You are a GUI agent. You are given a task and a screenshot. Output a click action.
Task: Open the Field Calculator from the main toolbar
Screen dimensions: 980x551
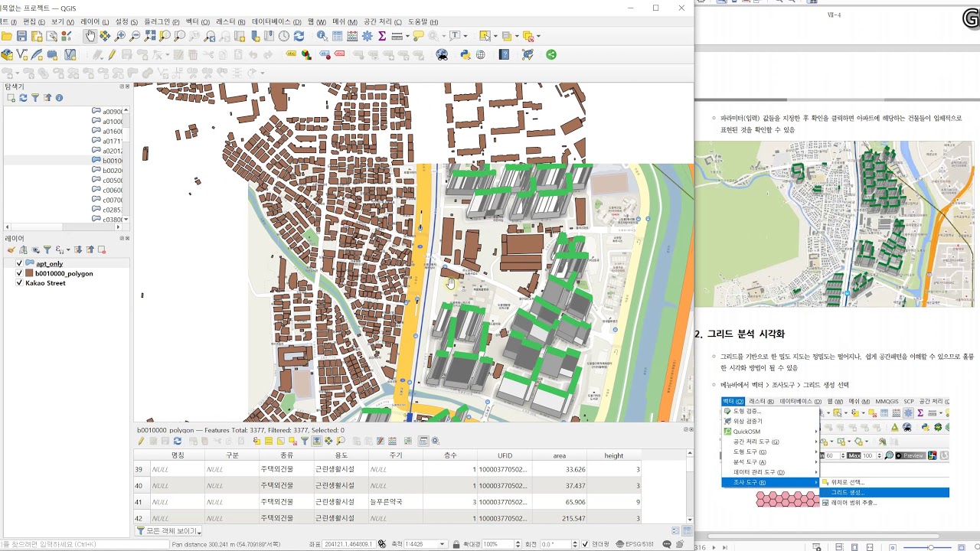click(352, 36)
